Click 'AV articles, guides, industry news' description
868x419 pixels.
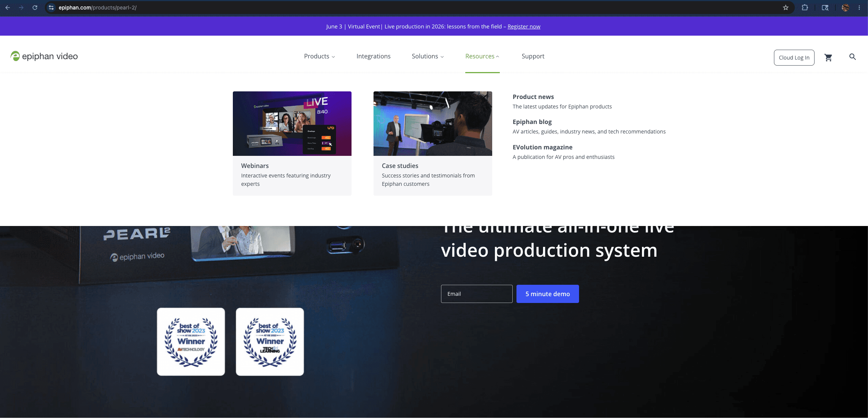pos(589,132)
